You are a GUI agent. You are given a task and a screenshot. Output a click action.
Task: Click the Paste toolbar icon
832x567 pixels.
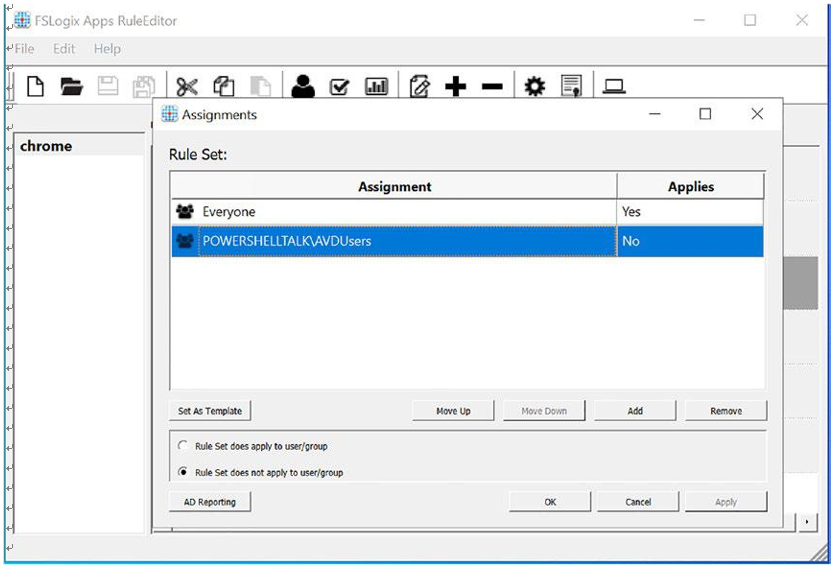click(260, 86)
